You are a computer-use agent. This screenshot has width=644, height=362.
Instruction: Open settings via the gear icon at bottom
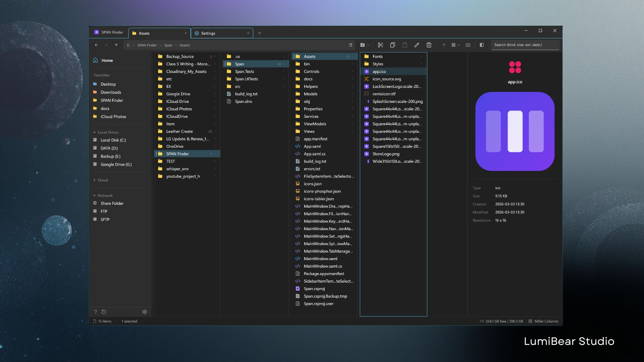145,312
